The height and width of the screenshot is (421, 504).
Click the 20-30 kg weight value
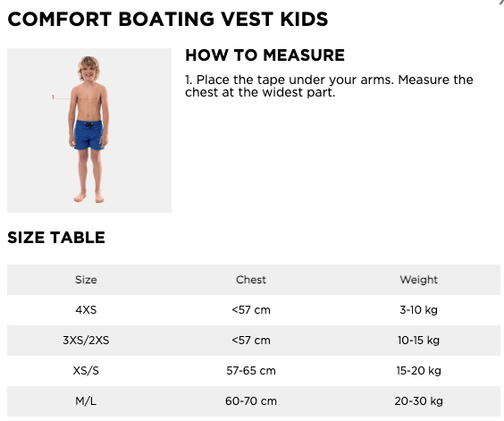[x=418, y=401]
